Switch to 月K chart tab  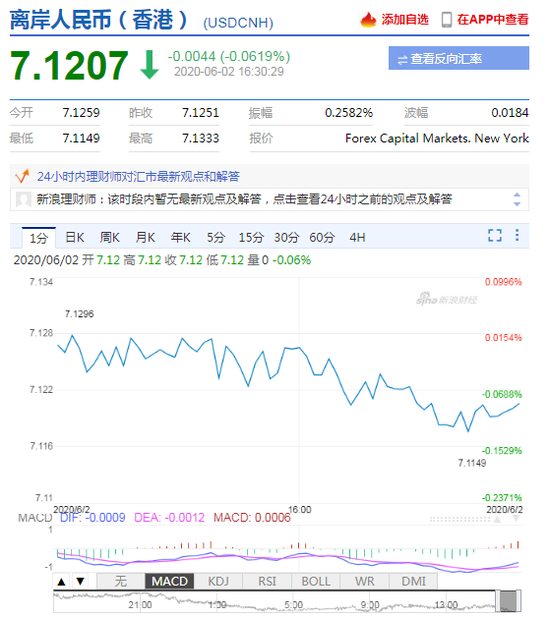tap(145, 237)
